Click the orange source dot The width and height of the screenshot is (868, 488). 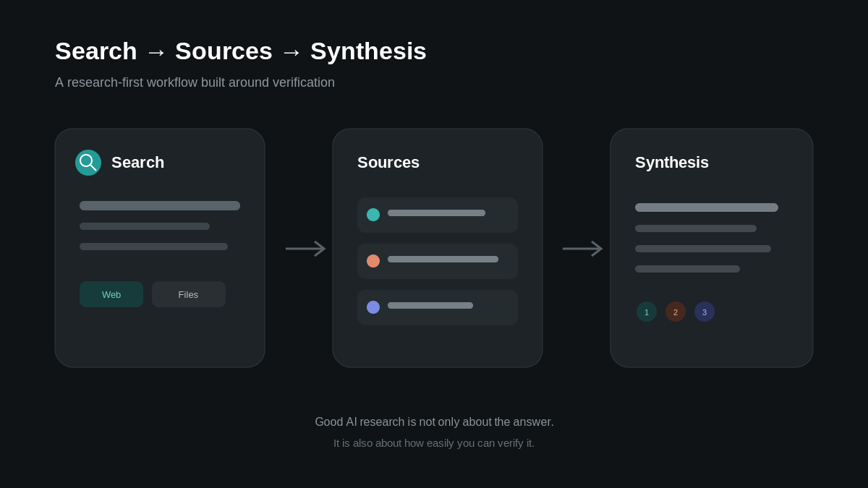373,261
